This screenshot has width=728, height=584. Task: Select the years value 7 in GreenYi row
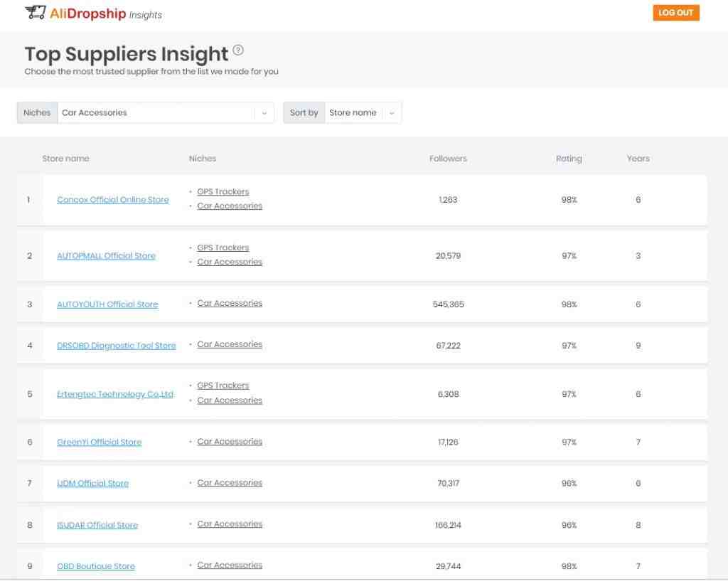[x=638, y=442]
